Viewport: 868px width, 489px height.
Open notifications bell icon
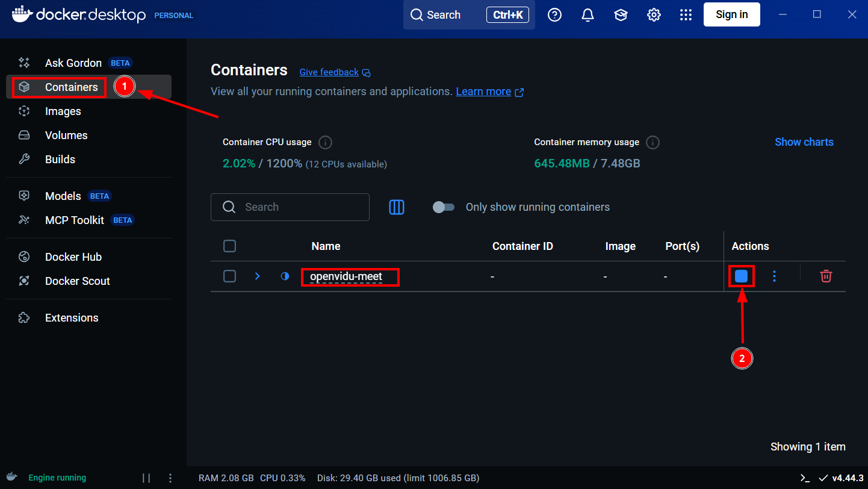pos(587,15)
